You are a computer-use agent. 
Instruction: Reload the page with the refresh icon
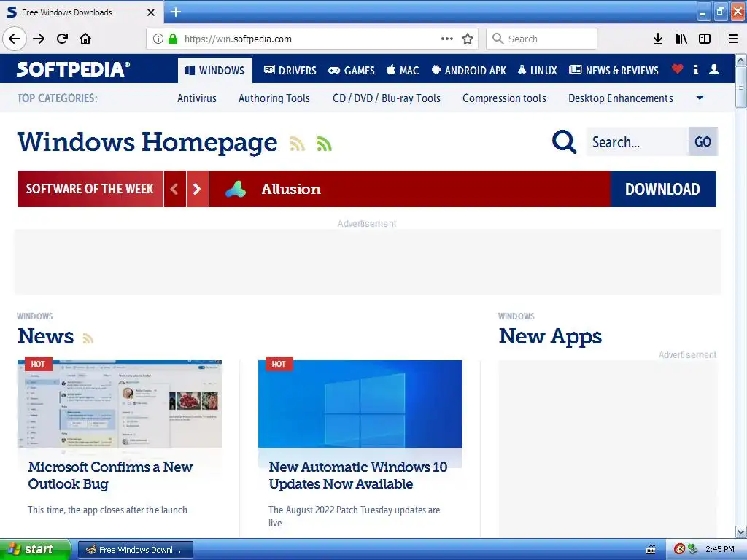62,39
